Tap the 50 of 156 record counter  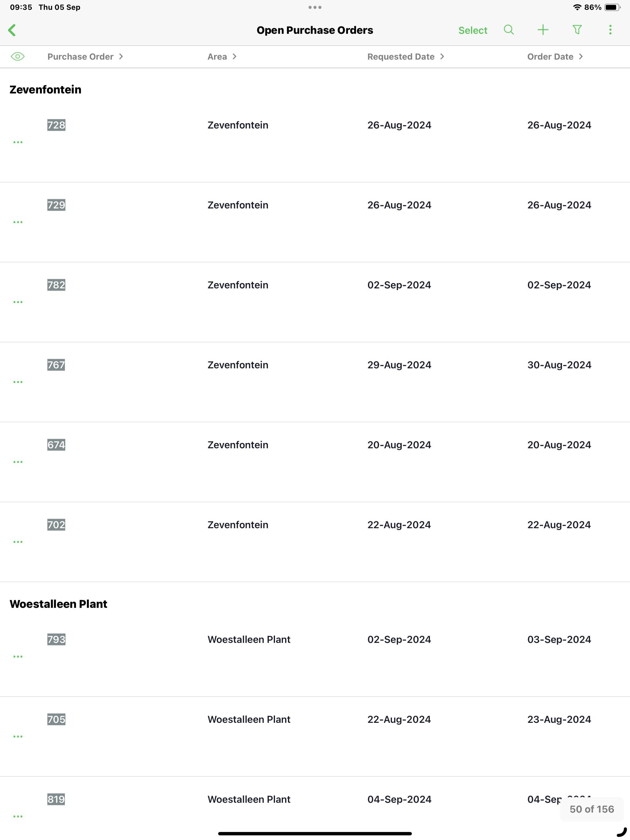point(592,809)
